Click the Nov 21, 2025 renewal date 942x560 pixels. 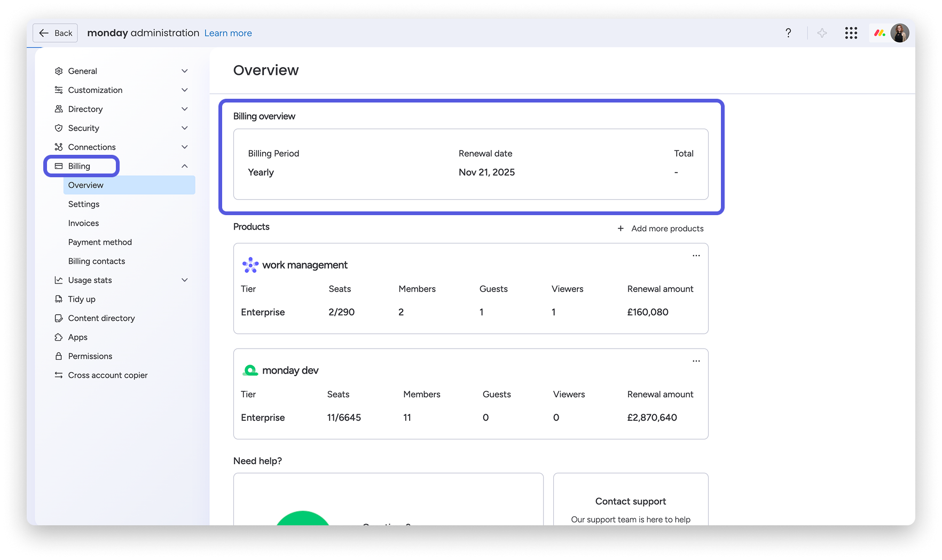tap(486, 172)
